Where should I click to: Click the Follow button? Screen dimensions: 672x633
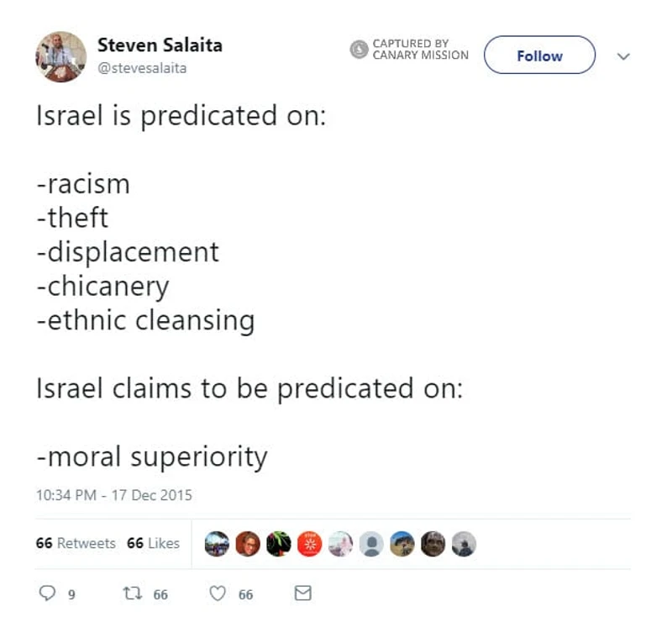click(x=538, y=55)
